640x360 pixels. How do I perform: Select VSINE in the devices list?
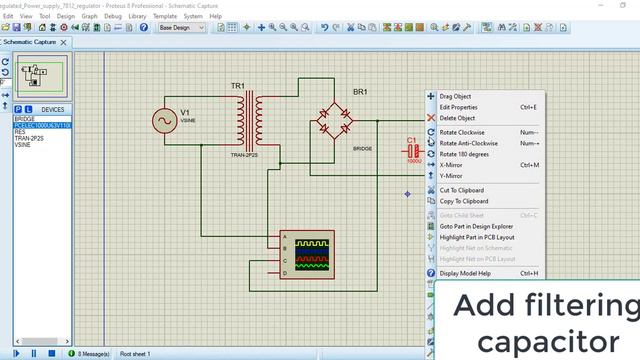[42, 145]
